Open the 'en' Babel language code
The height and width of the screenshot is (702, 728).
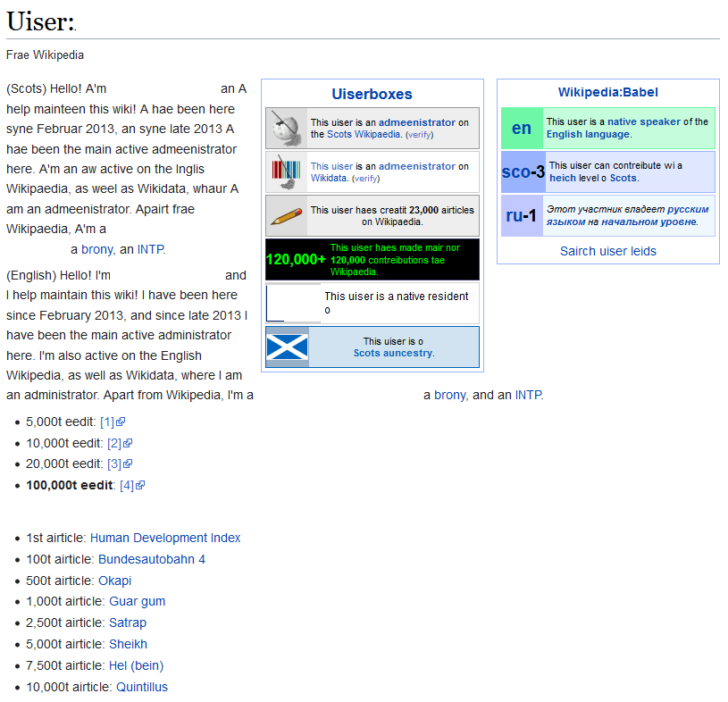tap(522, 128)
